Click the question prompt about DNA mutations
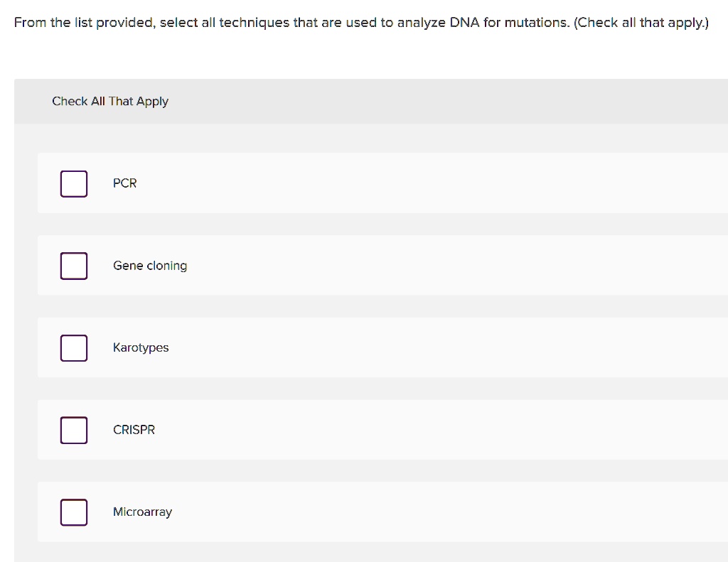This screenshot has height=562, width=728. click(361, 23)
